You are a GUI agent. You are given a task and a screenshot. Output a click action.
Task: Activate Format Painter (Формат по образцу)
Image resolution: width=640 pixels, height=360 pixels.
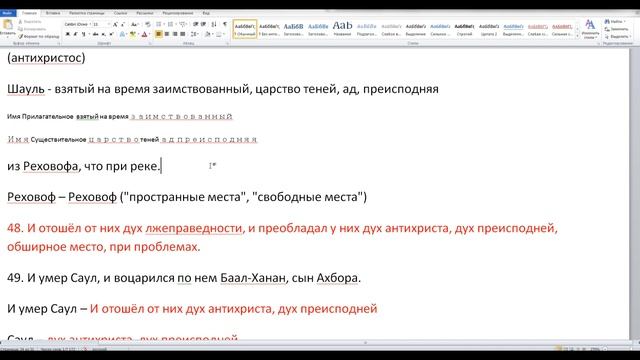pyautogui.click(x=39, y=36)
